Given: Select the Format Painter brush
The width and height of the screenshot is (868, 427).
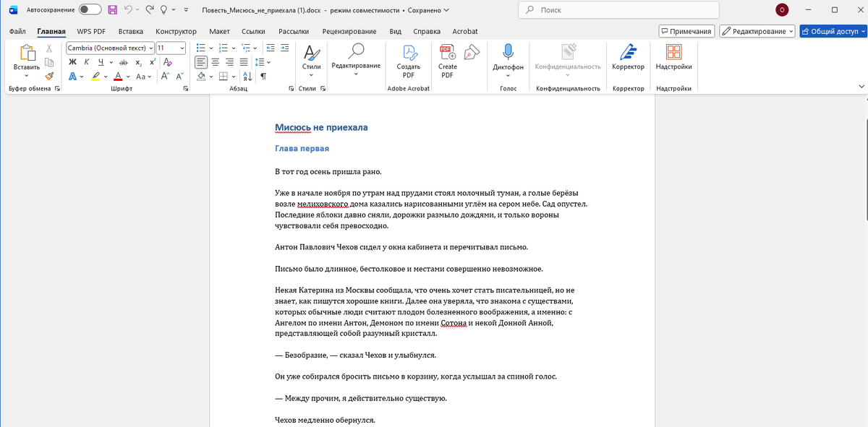Looking at the screenshot, I should (x=49, y=76).
